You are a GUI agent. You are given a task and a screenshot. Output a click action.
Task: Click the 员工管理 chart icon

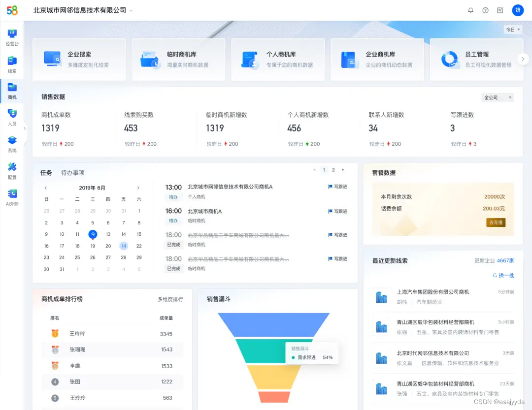[450, 60]
